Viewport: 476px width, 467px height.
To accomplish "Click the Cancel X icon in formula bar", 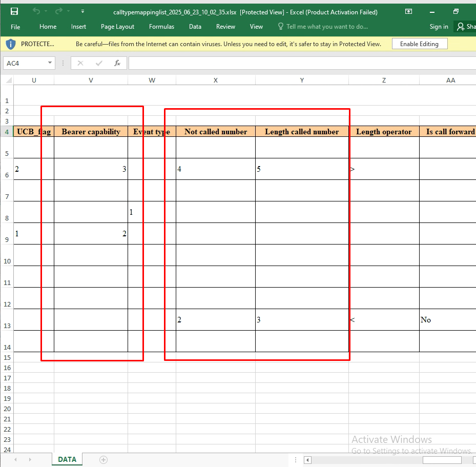I will [x=80, y=63].
